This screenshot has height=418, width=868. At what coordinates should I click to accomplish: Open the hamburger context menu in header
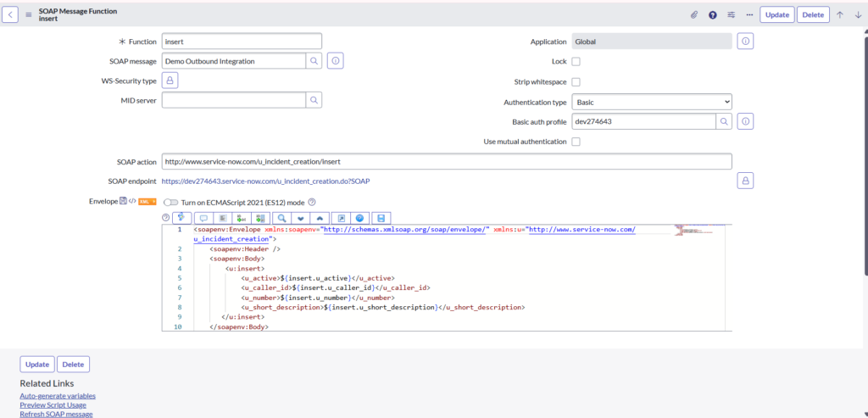coord(28,14)
